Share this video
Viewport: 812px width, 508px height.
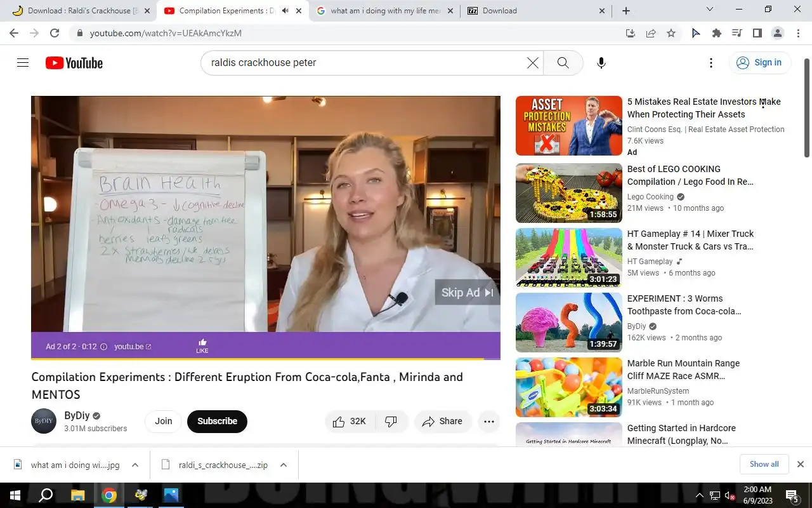(442, 421)
